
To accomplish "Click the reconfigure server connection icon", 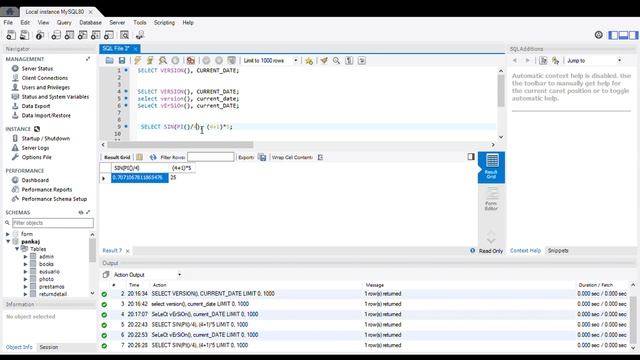I will [x=140, y=35].
